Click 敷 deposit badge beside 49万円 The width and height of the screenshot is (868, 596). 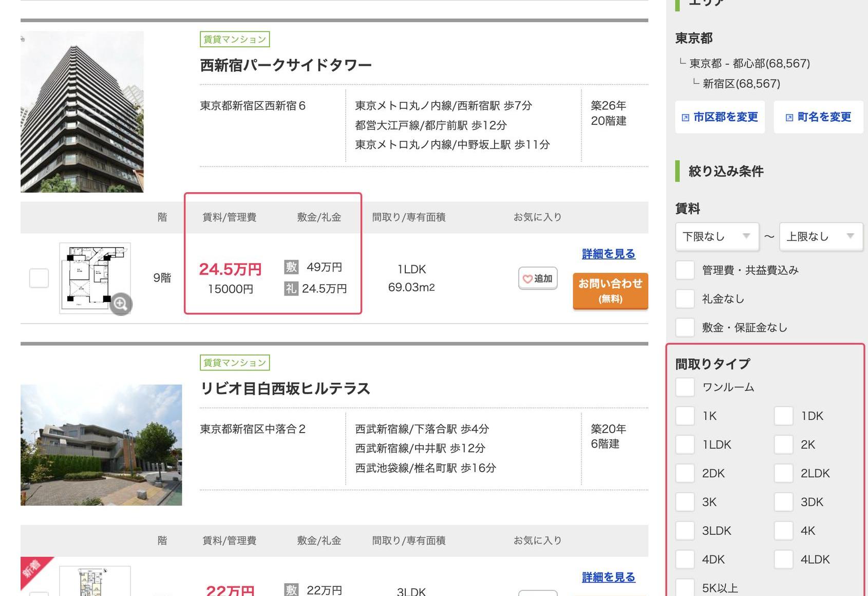pos(291,267)
